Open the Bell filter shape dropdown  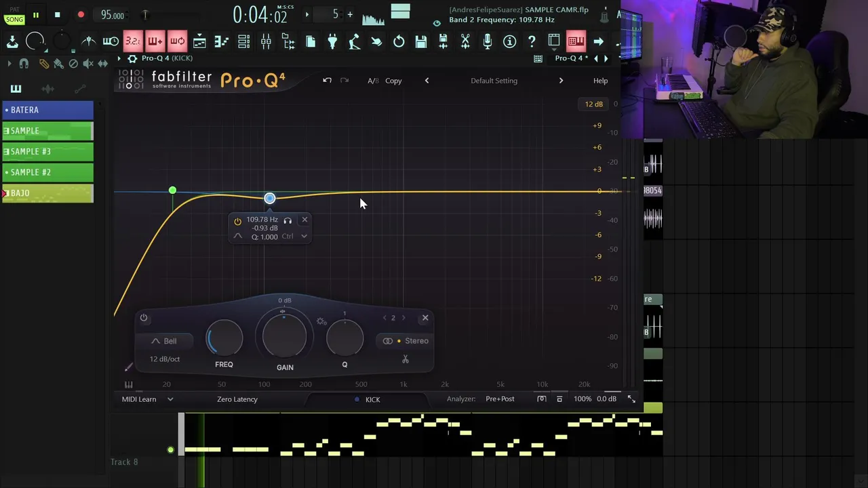point(164,341)
